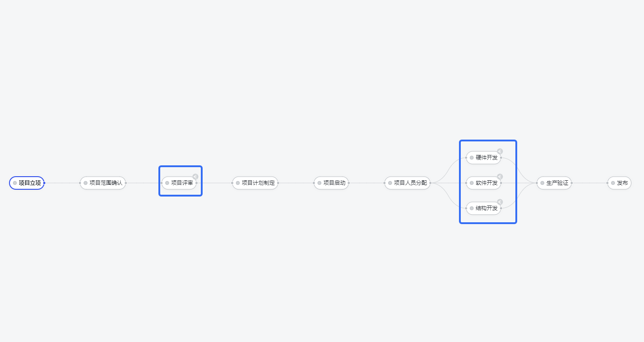
Task: Click the badge icon on 项目评审 node
Action: click(x=195, y=177)
